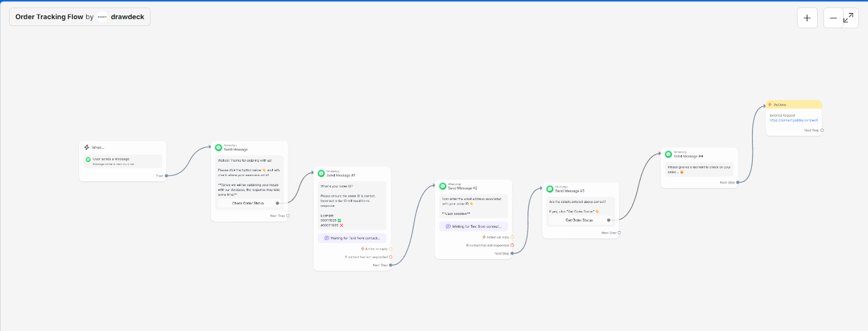Click WhatsApp icon on first Send Message card
This screenshot has height=331, width=868.
coord(219,148)
